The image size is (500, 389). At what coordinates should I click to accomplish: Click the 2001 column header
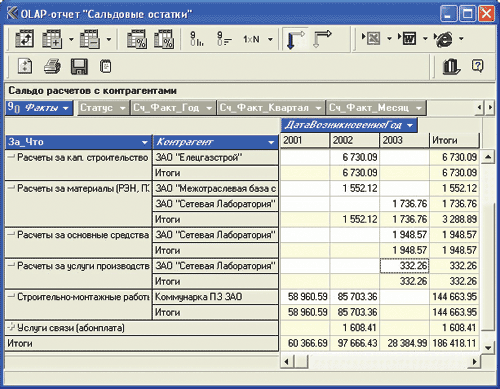tap(305, 140)
